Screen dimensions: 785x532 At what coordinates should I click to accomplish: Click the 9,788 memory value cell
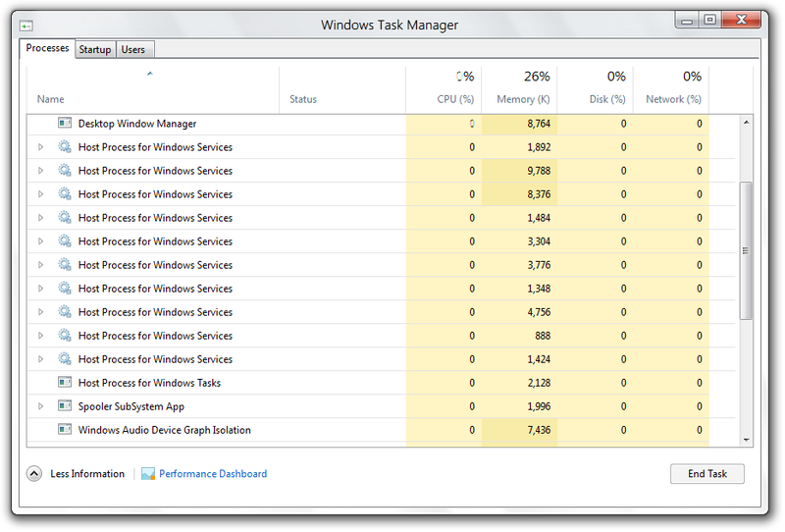[519, 171]
